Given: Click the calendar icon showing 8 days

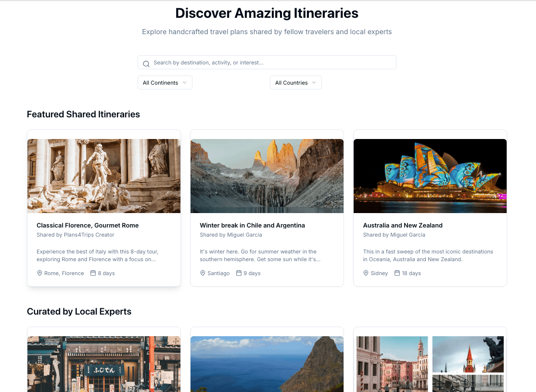Looking at the screenshot, I should coord(94,273).
